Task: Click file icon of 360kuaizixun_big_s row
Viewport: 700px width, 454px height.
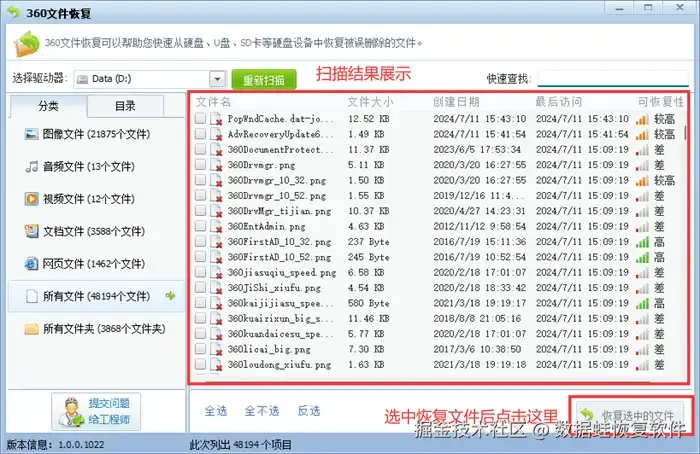Action: (217, 319)
